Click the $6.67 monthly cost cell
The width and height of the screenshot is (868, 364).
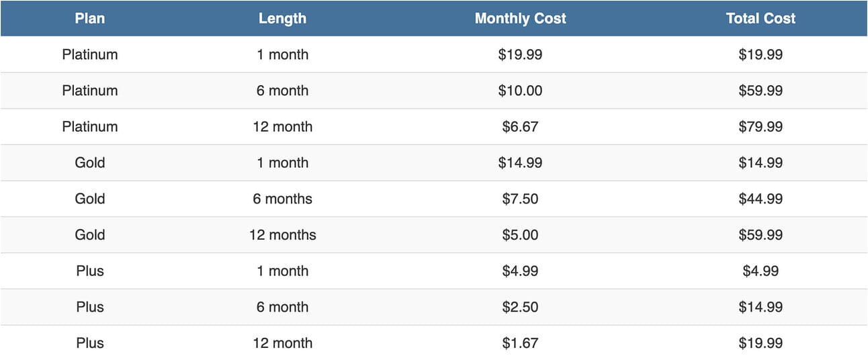(x=520, y=127)
